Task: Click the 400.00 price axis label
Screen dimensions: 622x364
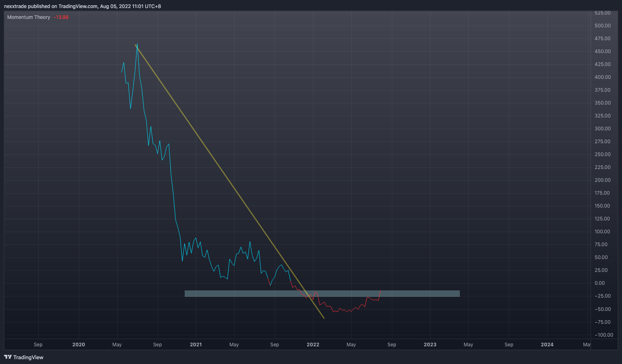Action: point(602,77)
